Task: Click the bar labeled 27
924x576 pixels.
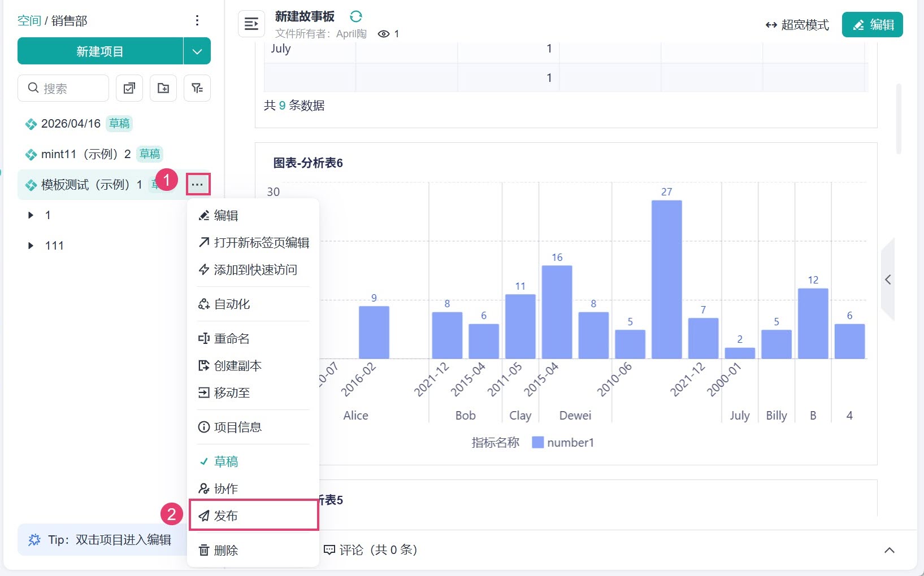Action: click(666, 280)
